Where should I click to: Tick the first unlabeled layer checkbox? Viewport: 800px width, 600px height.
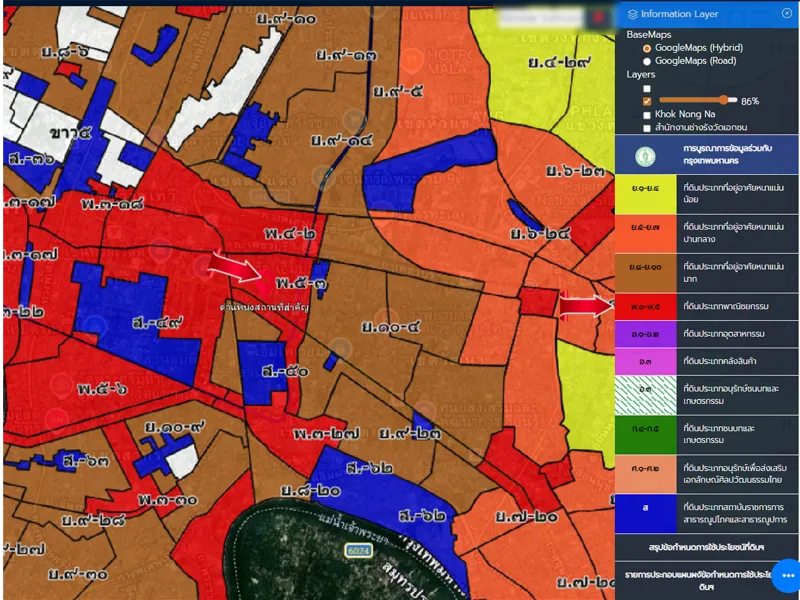[647, 88]
